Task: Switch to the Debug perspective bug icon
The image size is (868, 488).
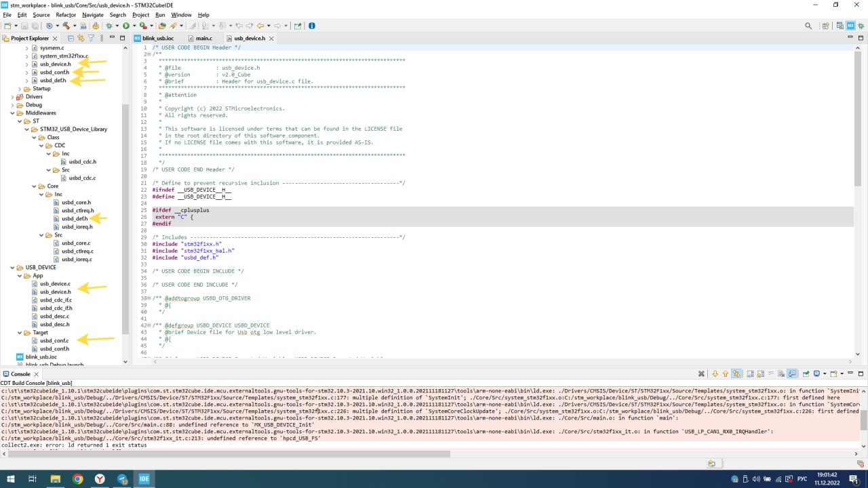Action: [861, 26]
